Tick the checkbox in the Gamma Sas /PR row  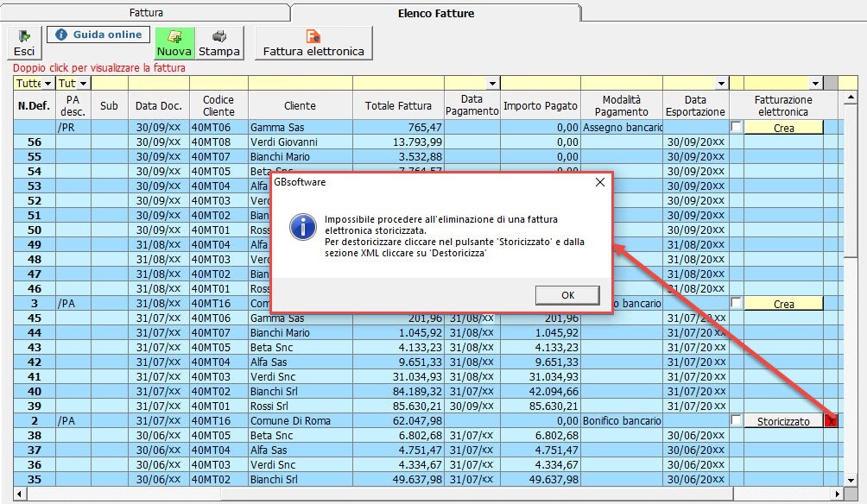pyautogui.click(x=736, y=127)
